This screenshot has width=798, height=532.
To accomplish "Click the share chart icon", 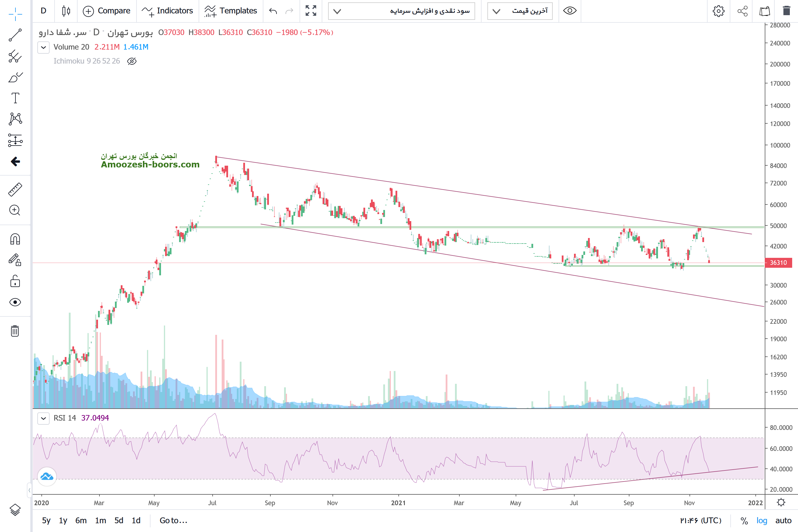I will coord(742,11).
